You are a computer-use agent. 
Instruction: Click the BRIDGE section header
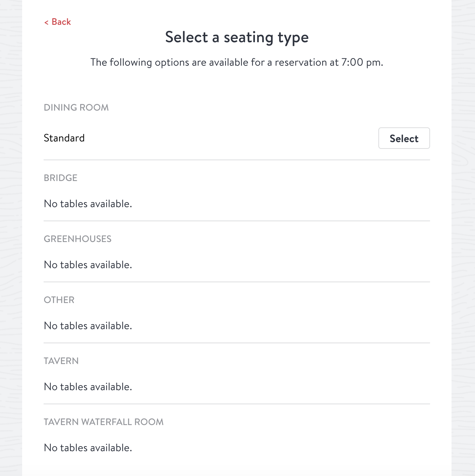(x=61, y=178)
